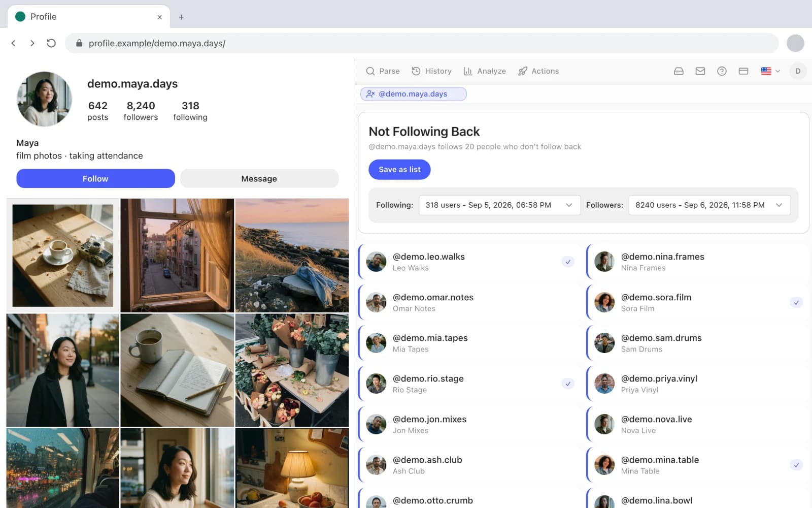Image resolution: width=812 pixels, height=508 pixels.
Task: Click Nina Frames avatar
Action: [x=604, y=262]
